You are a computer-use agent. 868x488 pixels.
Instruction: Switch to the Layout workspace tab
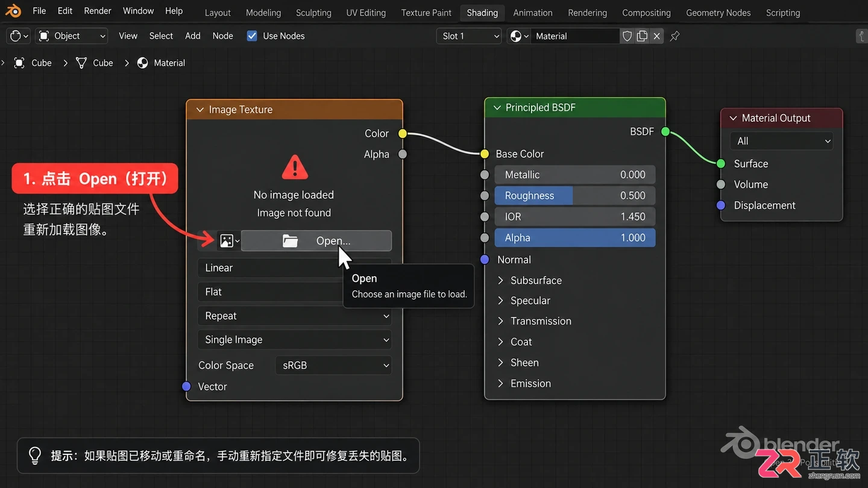click(218, 13)
